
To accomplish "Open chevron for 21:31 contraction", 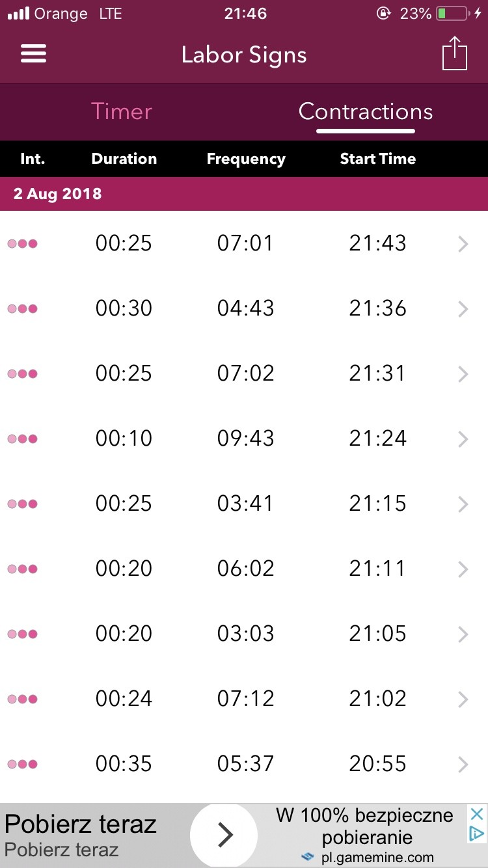I will point(463,374).
